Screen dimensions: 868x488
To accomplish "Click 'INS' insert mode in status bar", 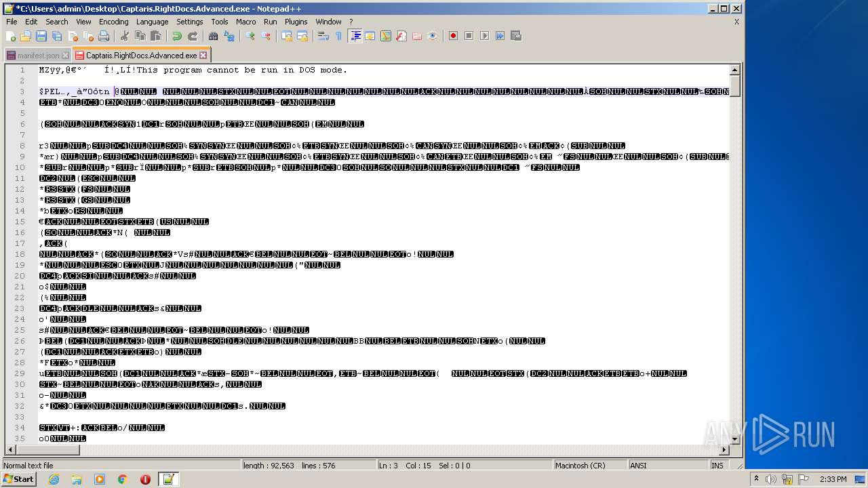I will 717,466.
